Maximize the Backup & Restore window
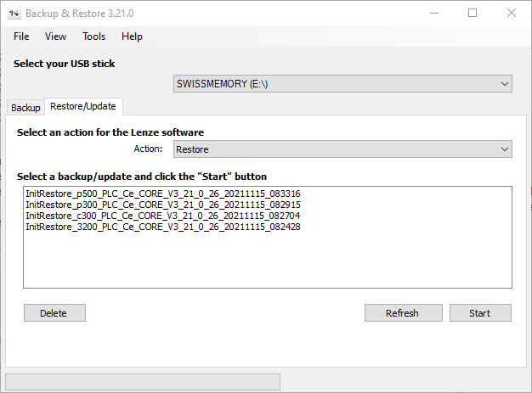The height and width of the screenshot is (393, 532). click(x=473, y=13)
